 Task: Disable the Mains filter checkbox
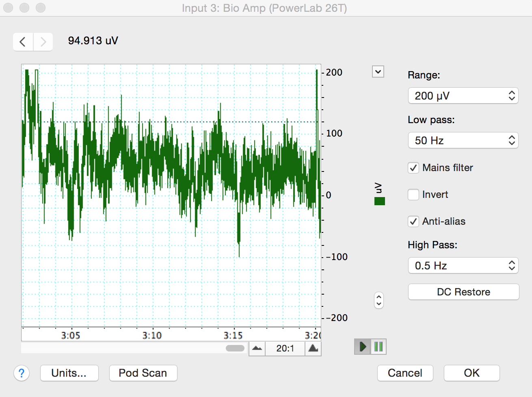pyautogui.click(x=413, y=168)
